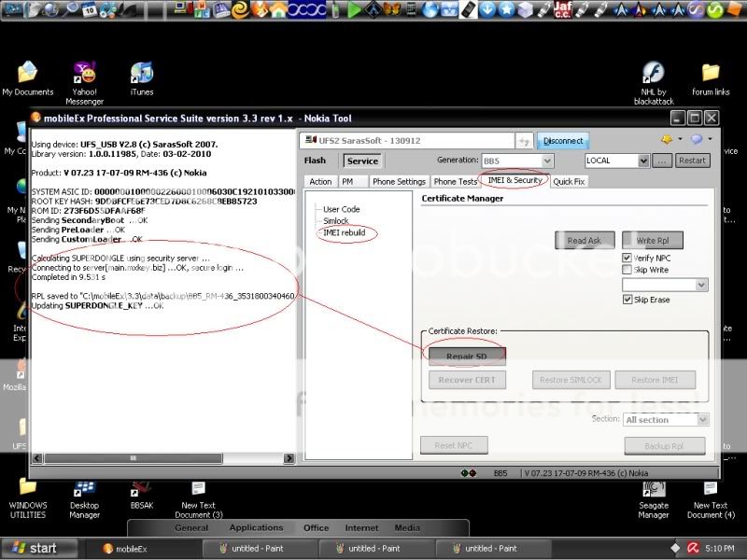Viewport: 747px width, 560px height.
Task: Open WINDOWS UTILITIES desktop folder
Action: (x=28, y=499)
